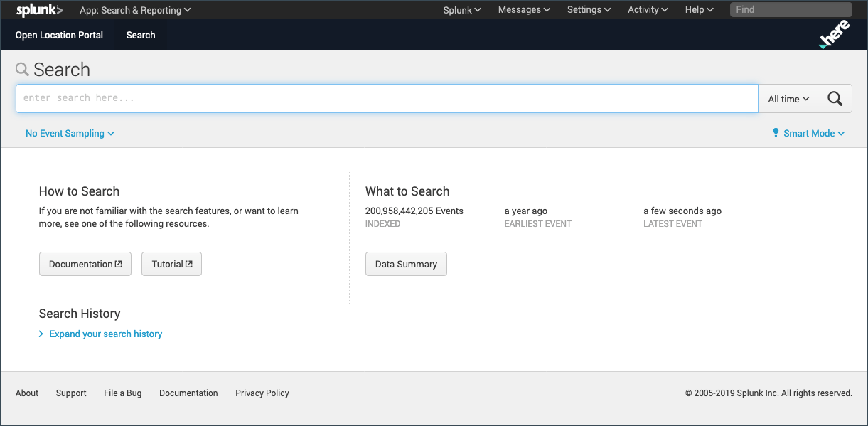Click the splunk logo in the top bar

coord(39,9)
